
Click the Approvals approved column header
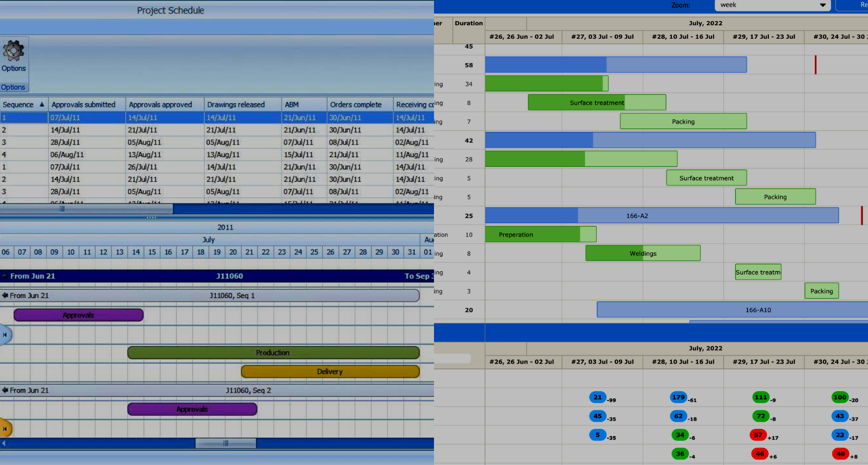160,104
